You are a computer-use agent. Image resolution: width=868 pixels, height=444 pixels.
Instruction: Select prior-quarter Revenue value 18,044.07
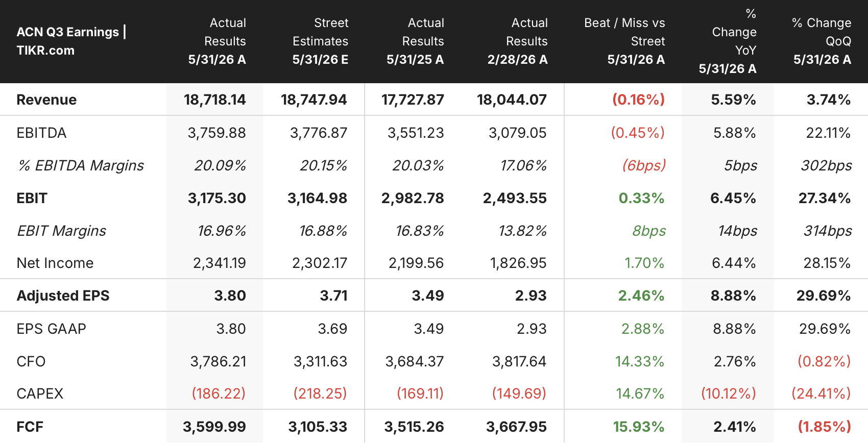(x=512, y=100)
